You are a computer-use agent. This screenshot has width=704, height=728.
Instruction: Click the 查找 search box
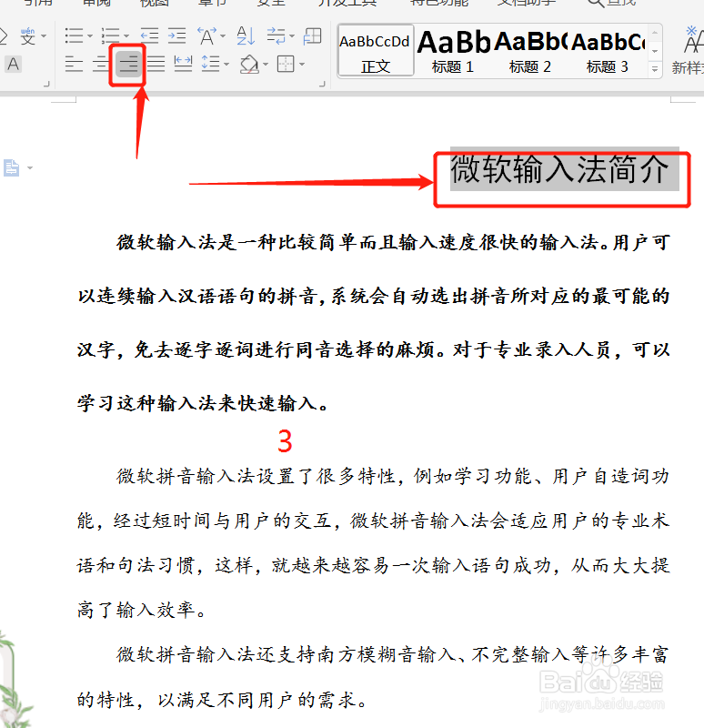pos(611,3)
